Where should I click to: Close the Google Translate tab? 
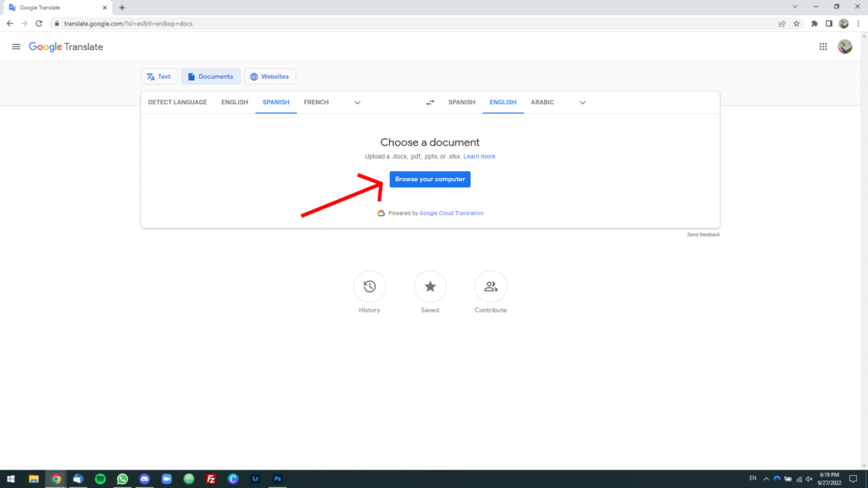[104, 8]
